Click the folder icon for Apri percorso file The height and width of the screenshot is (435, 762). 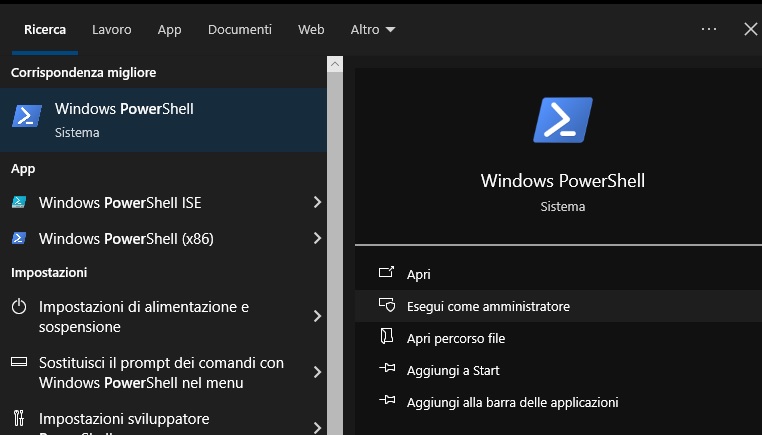tap(386, 336)
